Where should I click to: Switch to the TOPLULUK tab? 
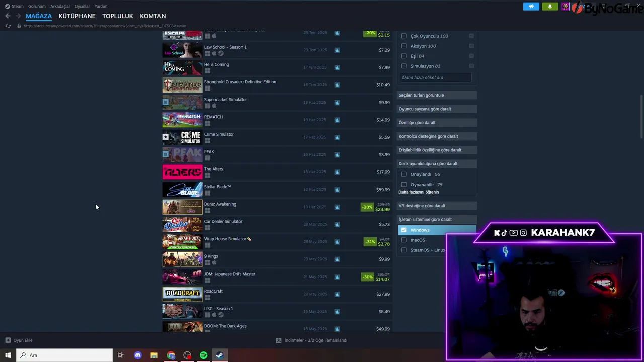click(118, 16)
